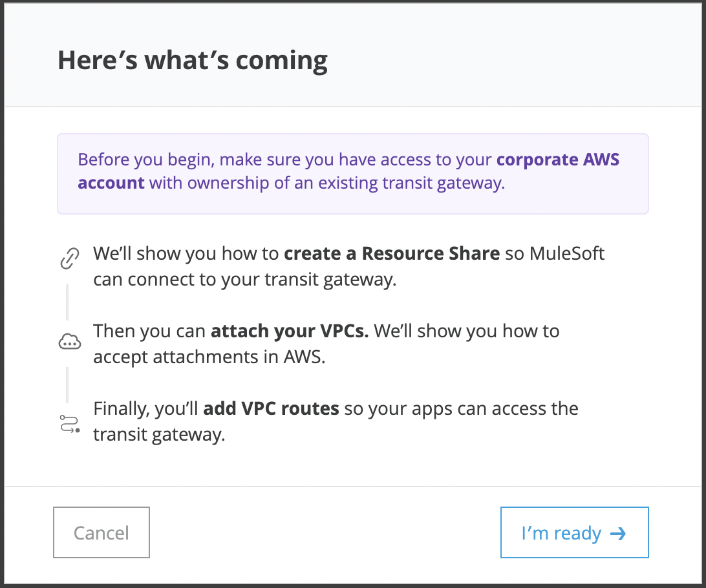Click the bold "corporate AWS" text
The height and width of the screenshot is (588, 706).
558,160
